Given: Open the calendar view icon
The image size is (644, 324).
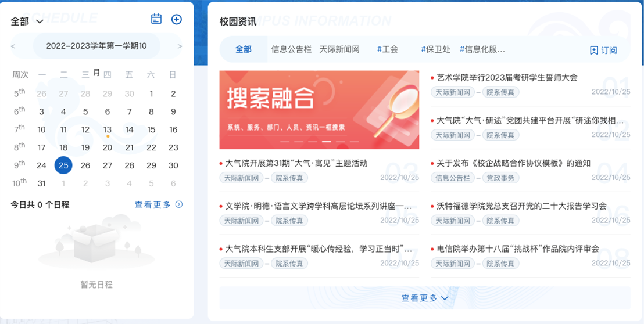Looking at the screenshot, I should 156,19.
